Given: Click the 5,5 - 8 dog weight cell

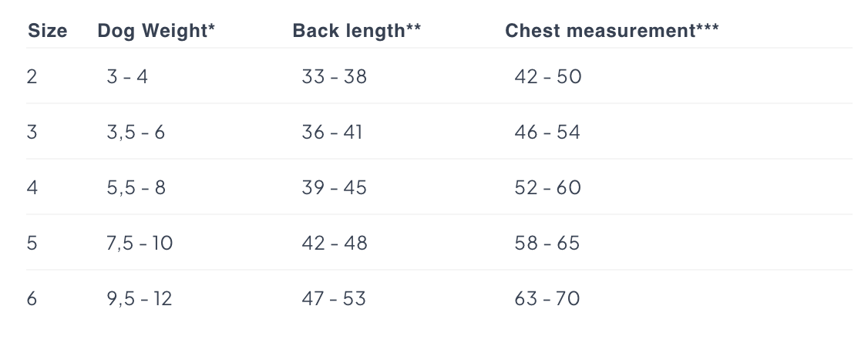Looking at the screenshot, I should pyautogui.click(x=136, y=187).
